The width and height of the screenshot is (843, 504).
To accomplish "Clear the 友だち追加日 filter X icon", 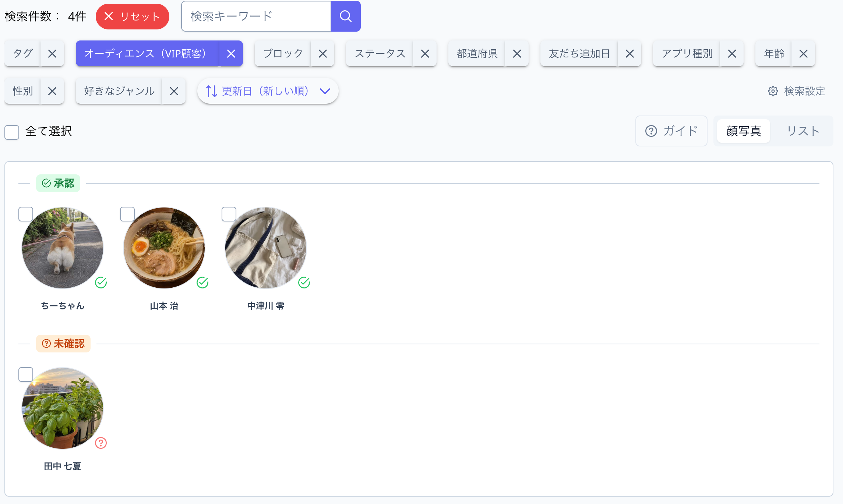I will point(630,54).
